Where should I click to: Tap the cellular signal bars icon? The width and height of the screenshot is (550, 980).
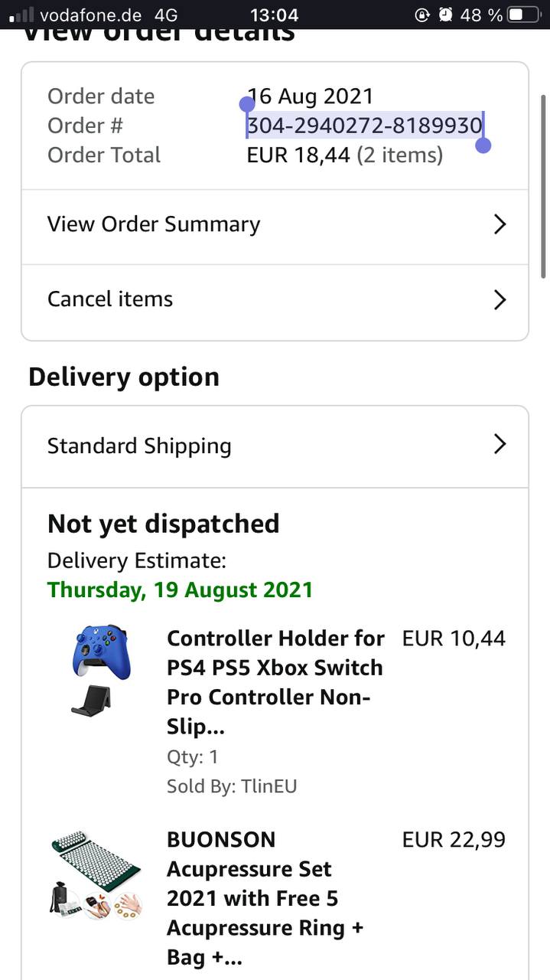pos(21,15)
